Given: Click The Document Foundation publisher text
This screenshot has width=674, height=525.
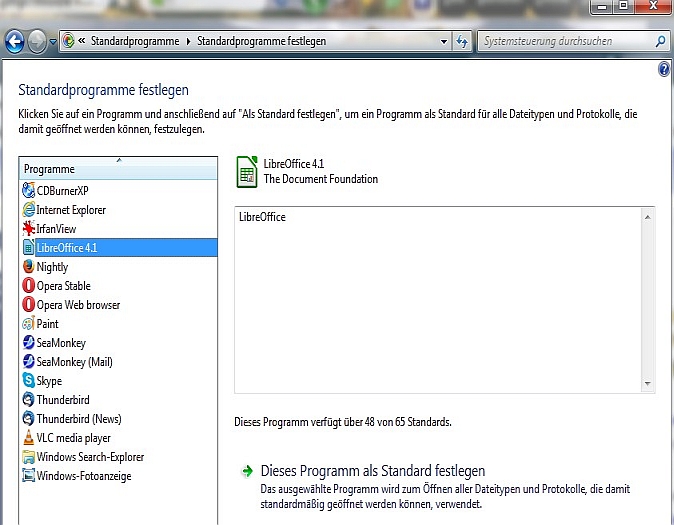Looking at the screenshot, I should (x=321, y=179).
